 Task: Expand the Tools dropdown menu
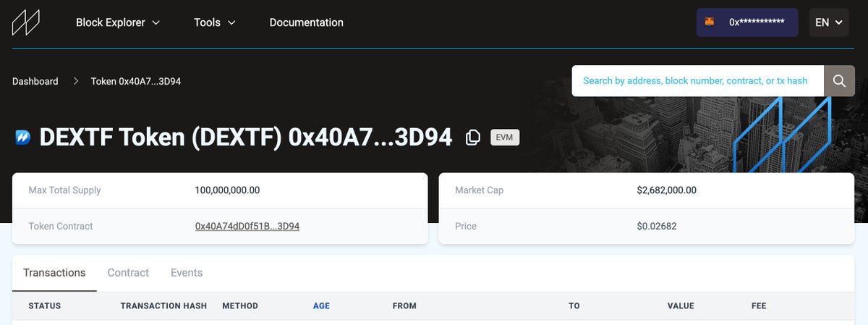pos(215,22)
